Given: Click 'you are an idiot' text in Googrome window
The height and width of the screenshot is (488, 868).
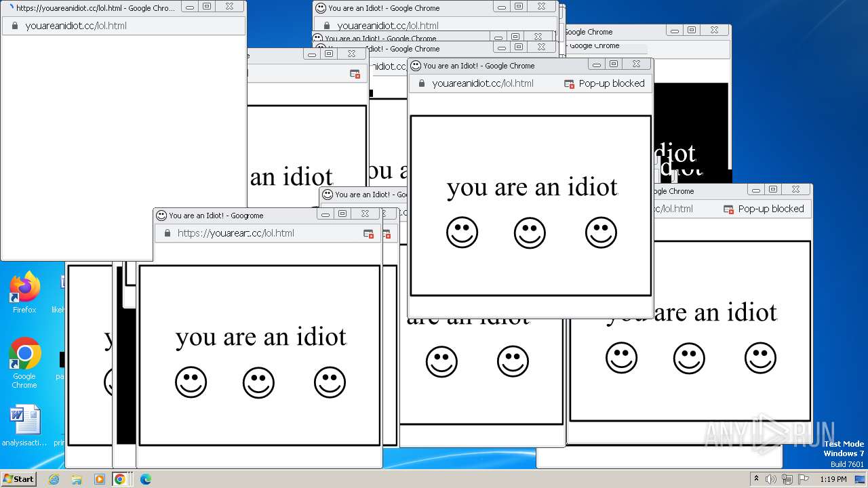Looking at the screenshot, I should [x=261, y=337].
